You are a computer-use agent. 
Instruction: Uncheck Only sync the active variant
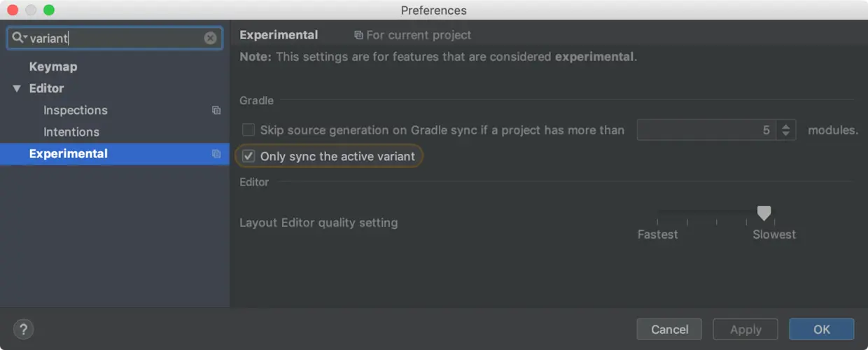click(x=248, y=156)
